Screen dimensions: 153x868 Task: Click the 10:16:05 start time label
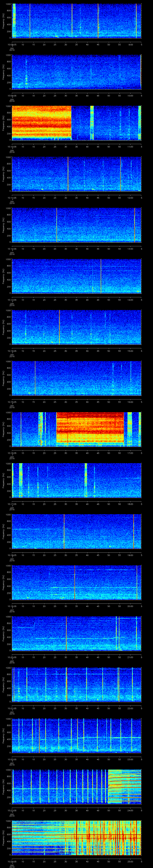tap(12, 453)
